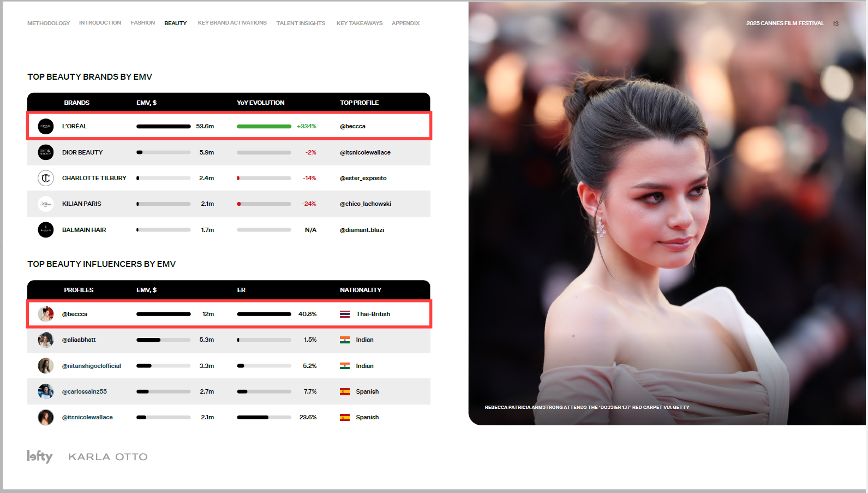
Task: Click the @nitanshigoelofficial profile avatar
Action: click(46, 366)
